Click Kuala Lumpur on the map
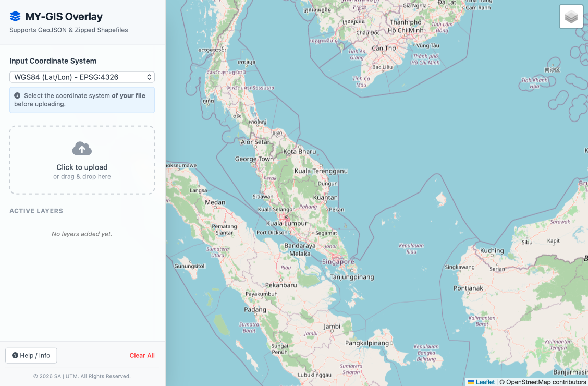Image resolution: width=588 pixels, height=386 pixels. pyautogui.click(x=287, y=223)
